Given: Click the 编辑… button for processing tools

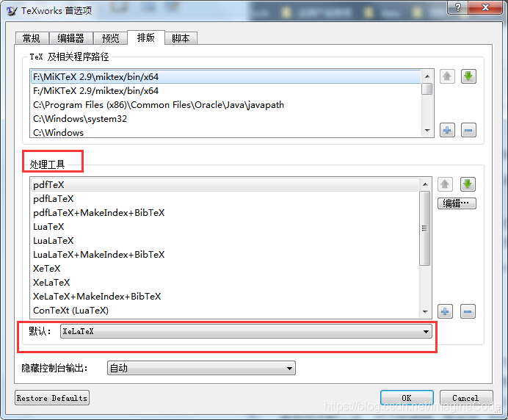Looking at the screenshot, I should coord(457,203).
